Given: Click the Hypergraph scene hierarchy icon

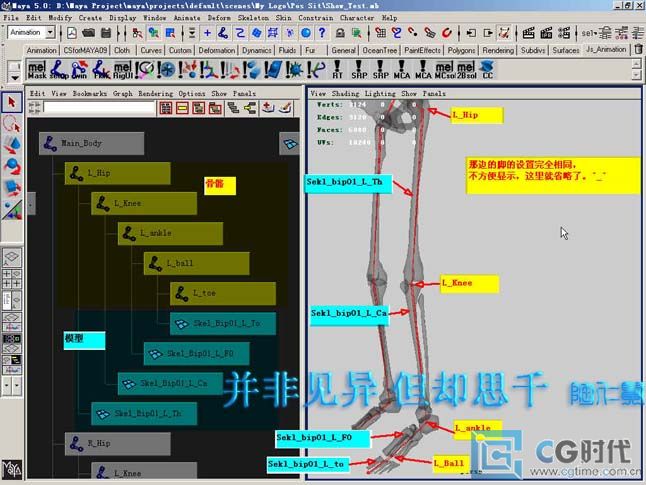Looking at the screenshot, I should 234,108.
